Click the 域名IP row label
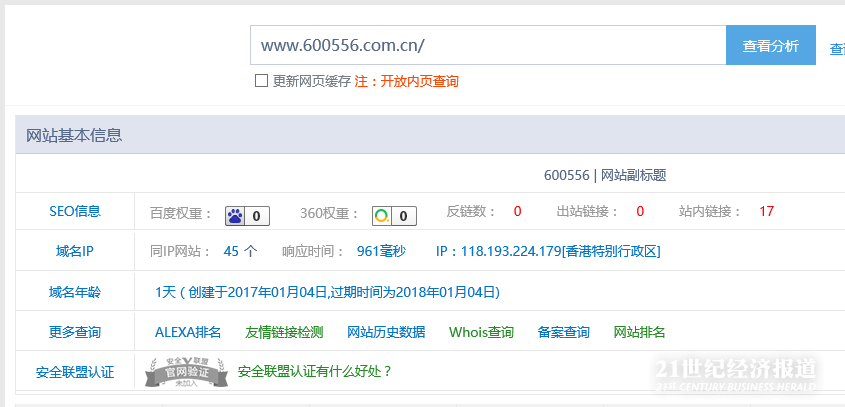This screenshot has height=407, width=845. (x=75, y=251)
